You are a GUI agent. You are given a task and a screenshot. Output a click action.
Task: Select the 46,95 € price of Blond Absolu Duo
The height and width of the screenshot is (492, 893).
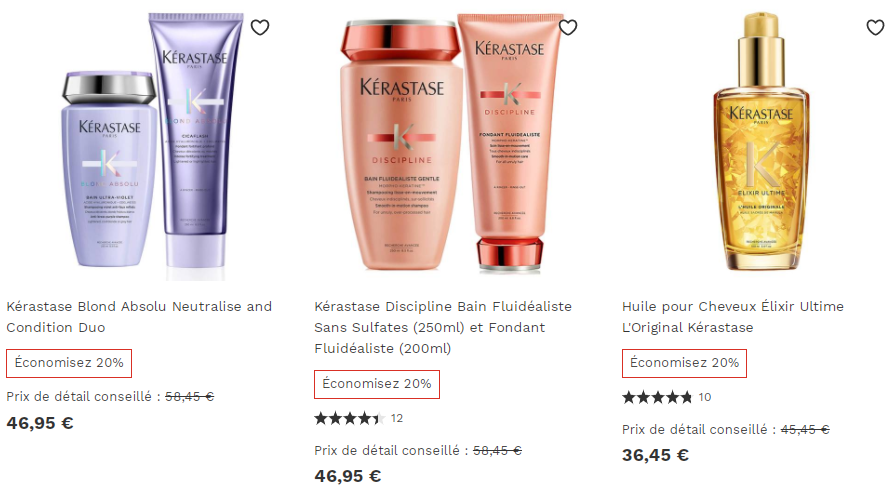[40, 423]
